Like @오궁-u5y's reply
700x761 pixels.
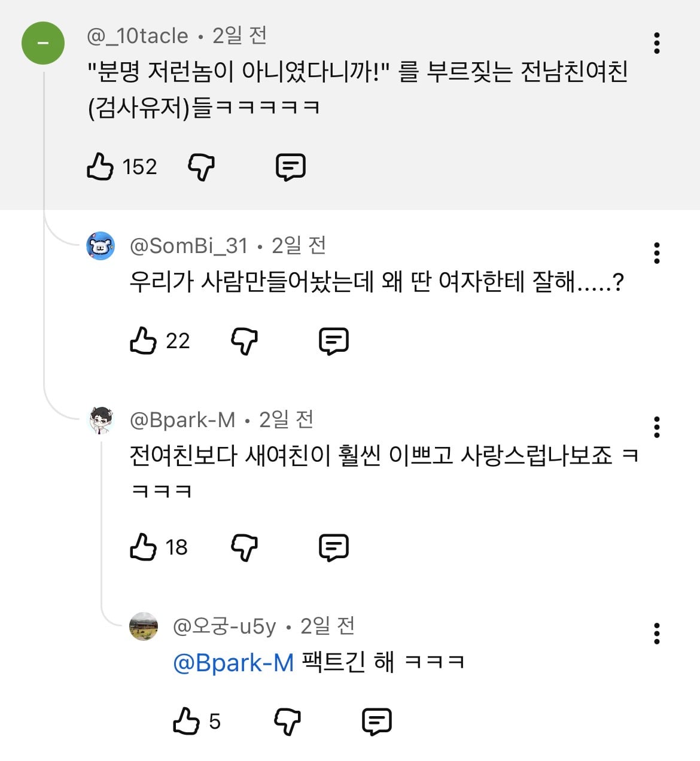click(x=186, y=722)
